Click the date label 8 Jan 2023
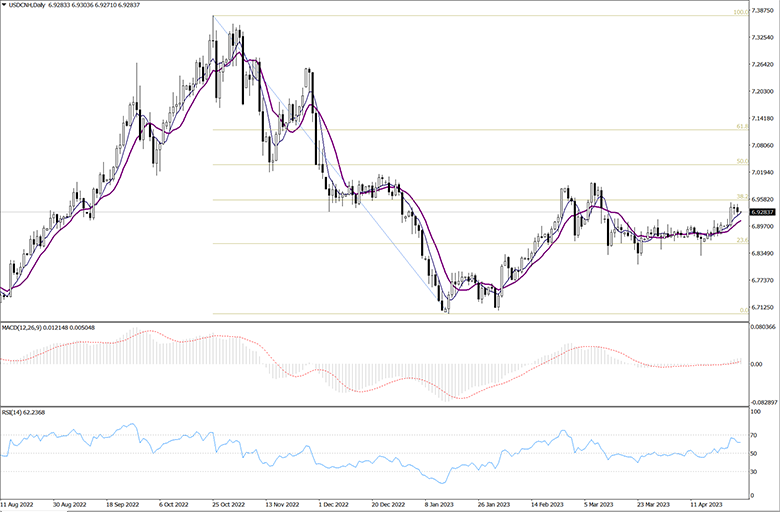The height and width of the screenshot is (512, 780). point(440,504)
